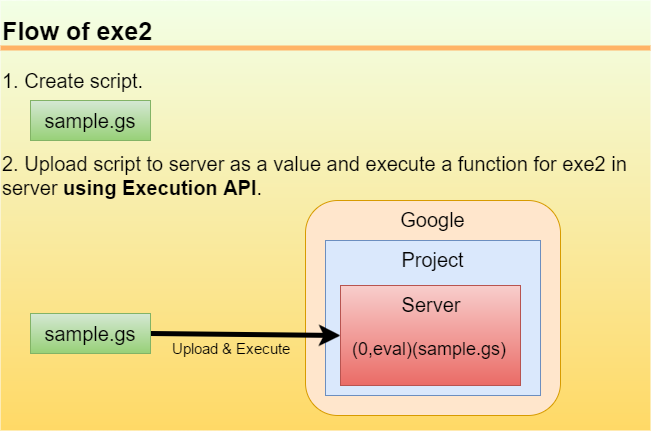Select the '1. Create script.' text
The image size is (651, 431).
click(x=72, y=81)
